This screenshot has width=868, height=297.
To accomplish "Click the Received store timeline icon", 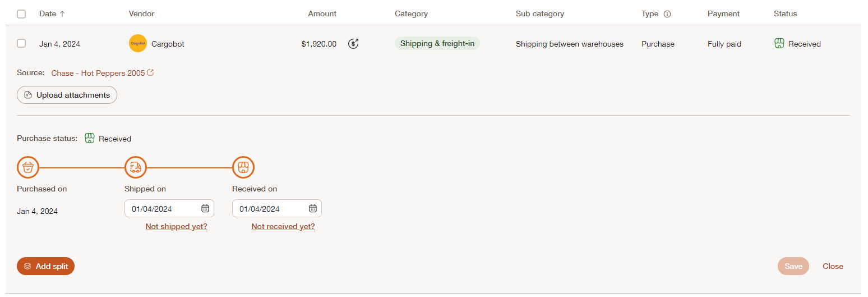I will [x=243, y=167].
